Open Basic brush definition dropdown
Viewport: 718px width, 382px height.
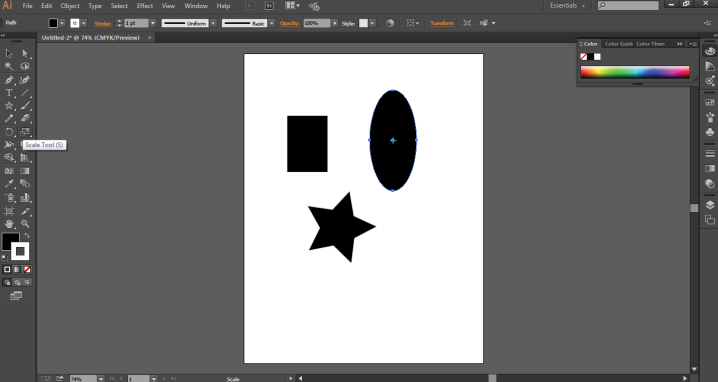[x=272, y=23]
